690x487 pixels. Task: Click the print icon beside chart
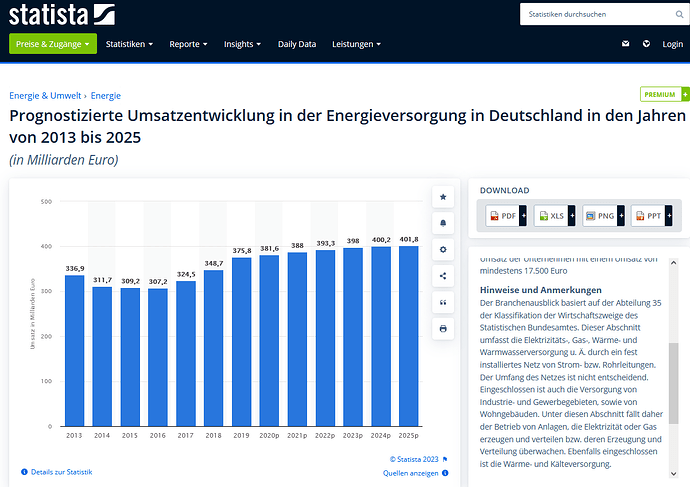(x=443, y=329)
